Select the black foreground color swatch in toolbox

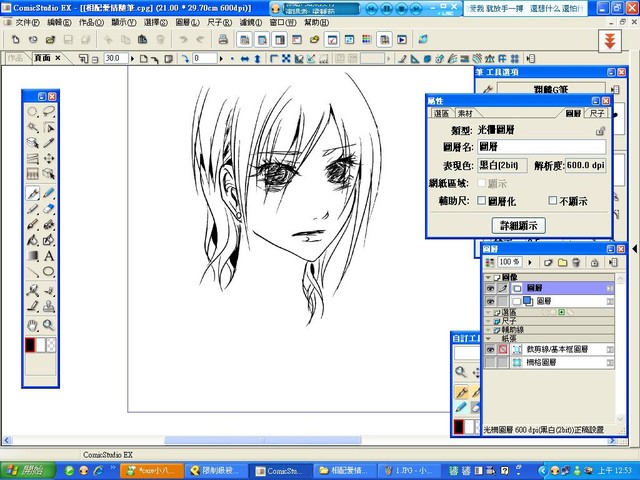tap(30, 345)
